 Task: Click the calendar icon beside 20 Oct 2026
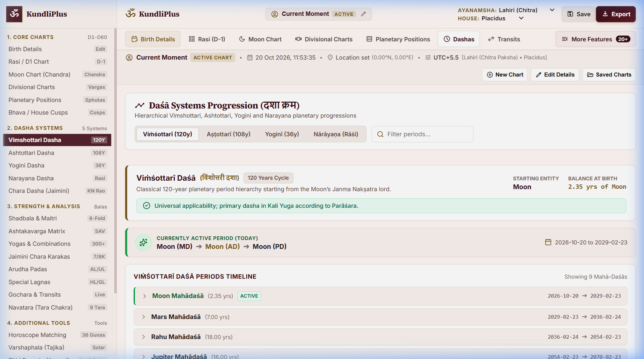click(x=250, y=58)
